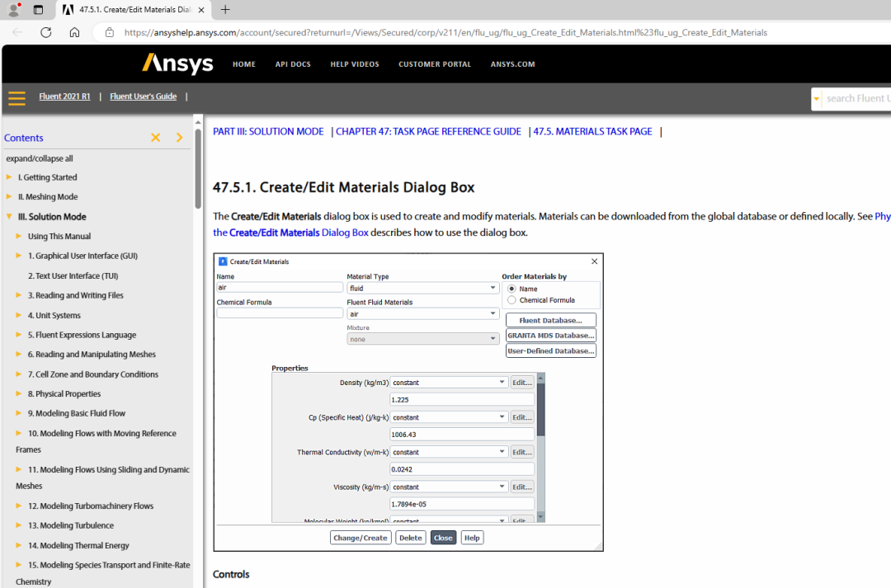Open 12. Modeling Turbomachinery Flows

91,506
